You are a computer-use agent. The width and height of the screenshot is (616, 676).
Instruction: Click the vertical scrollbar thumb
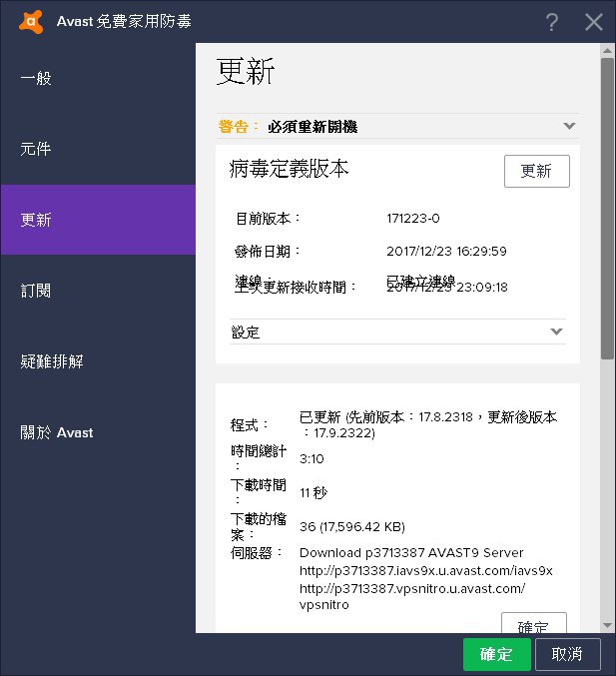point(607,210)
